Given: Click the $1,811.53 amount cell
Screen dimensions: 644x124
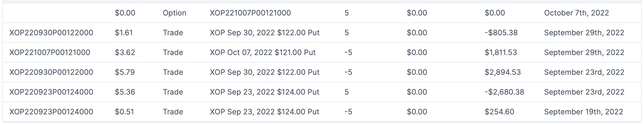Looking at the screenshot, I should click(501, 52).
